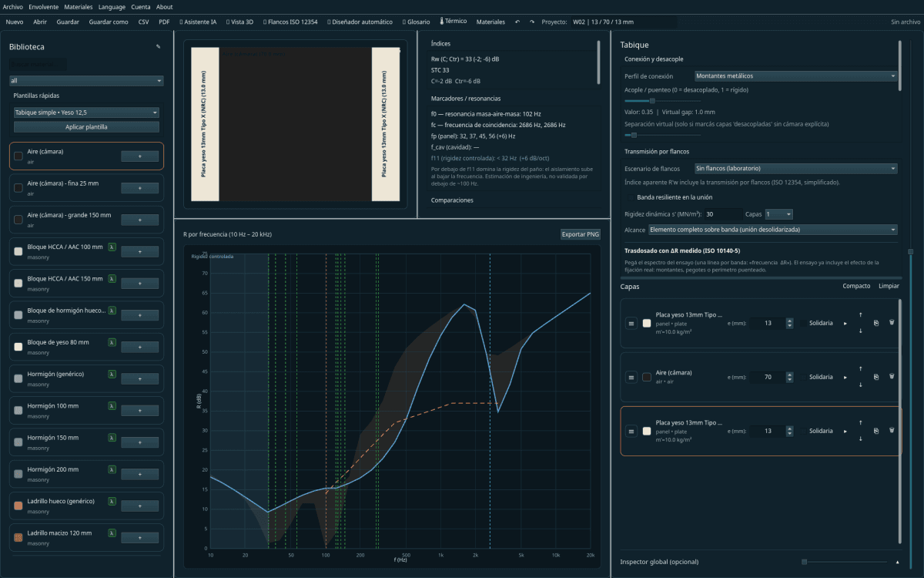924x578 pixels.
Task: Click the color swatch of the first Placa yeso layer
Action: (x=647, y=323)
